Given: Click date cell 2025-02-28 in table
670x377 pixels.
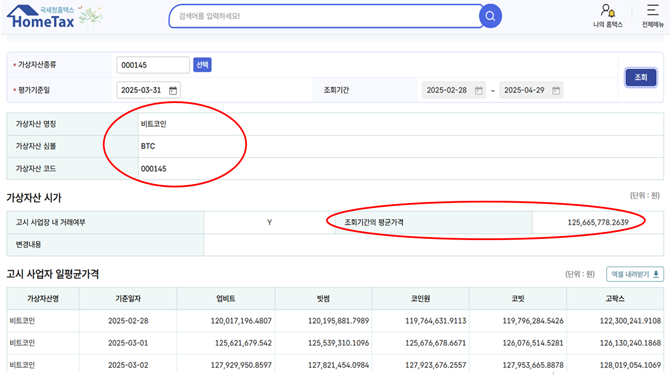Looking at the screenshot, I should click(128, 321).
